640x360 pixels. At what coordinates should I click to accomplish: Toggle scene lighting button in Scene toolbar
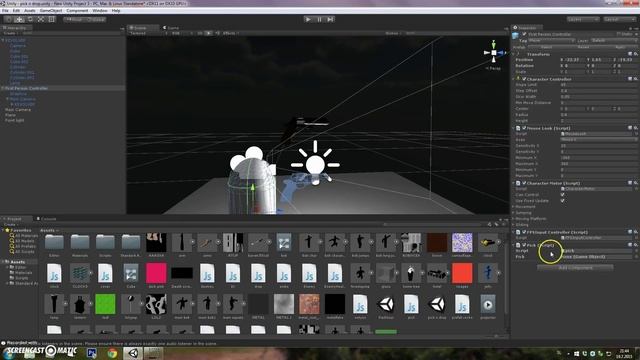pos(208,33)
